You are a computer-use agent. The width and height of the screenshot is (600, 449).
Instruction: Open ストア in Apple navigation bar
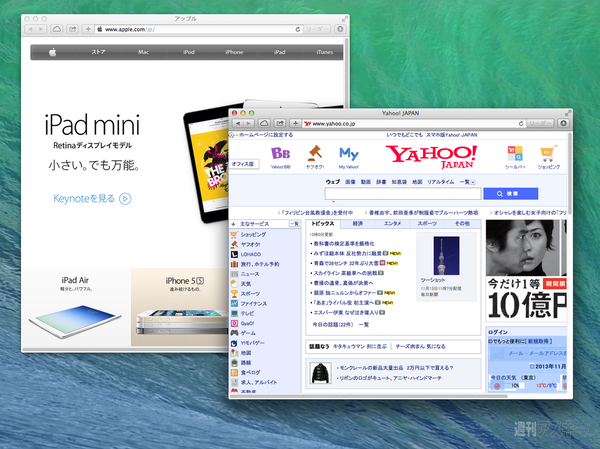pos(98,52)
